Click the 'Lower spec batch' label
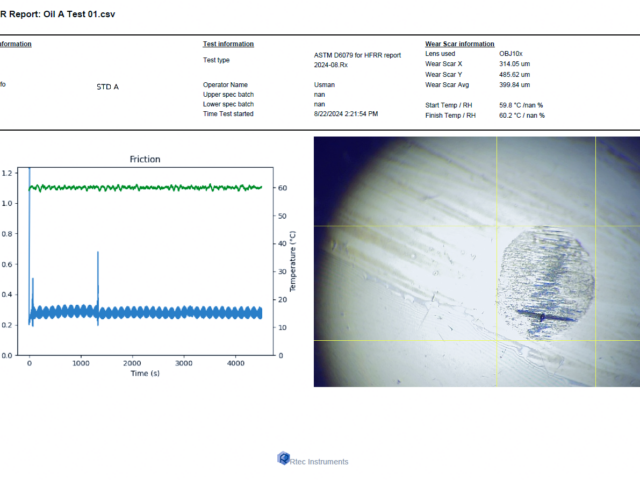The height and width of the screenshot is (480, 640). 229,104
